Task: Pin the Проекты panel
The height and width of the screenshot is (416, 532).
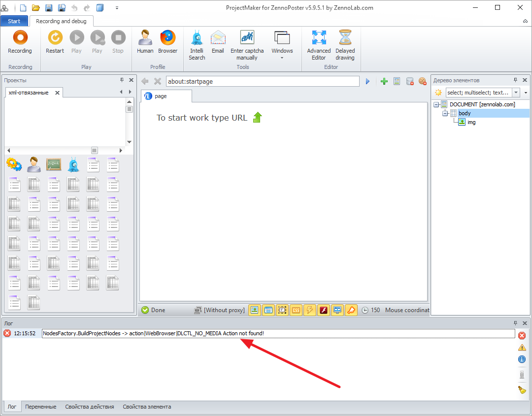Action: tap(122, 80)
